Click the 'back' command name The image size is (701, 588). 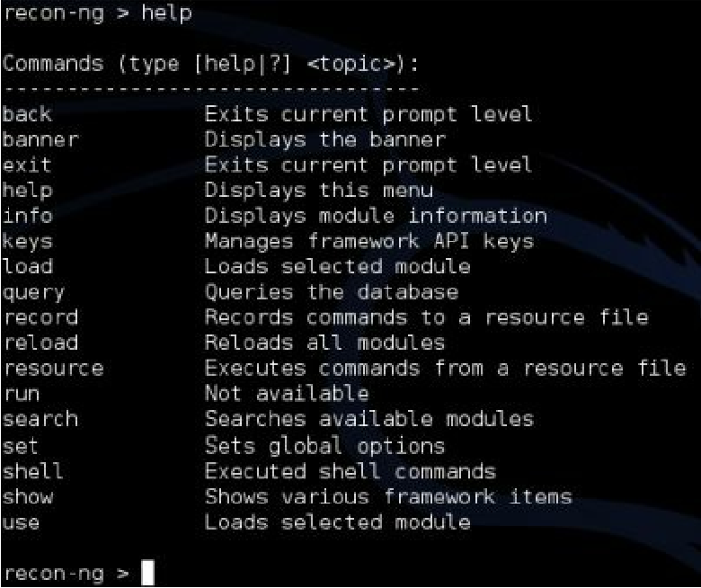[27, 114]
